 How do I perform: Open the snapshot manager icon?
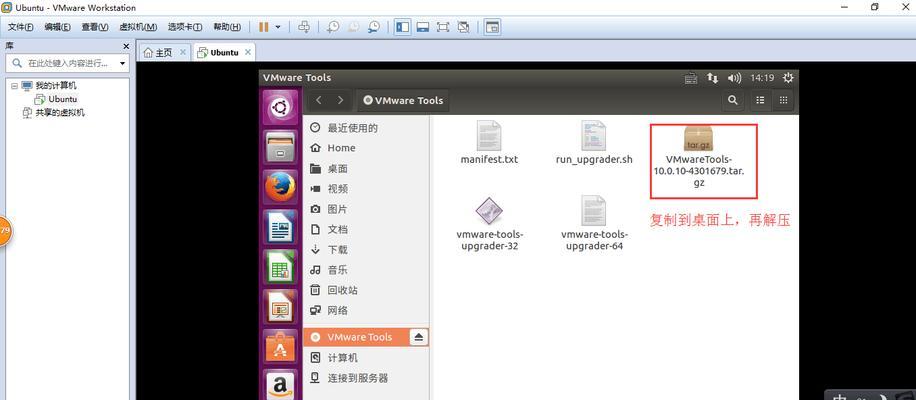click(374, 27)
